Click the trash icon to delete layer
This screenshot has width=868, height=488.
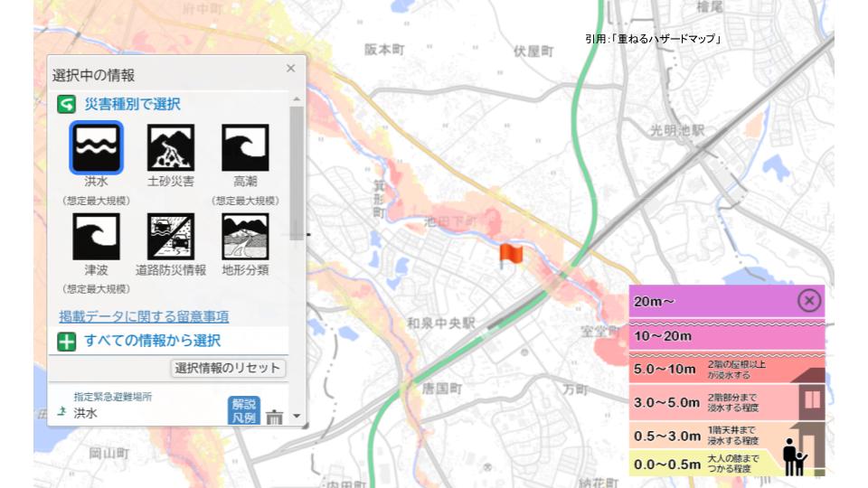275,418
